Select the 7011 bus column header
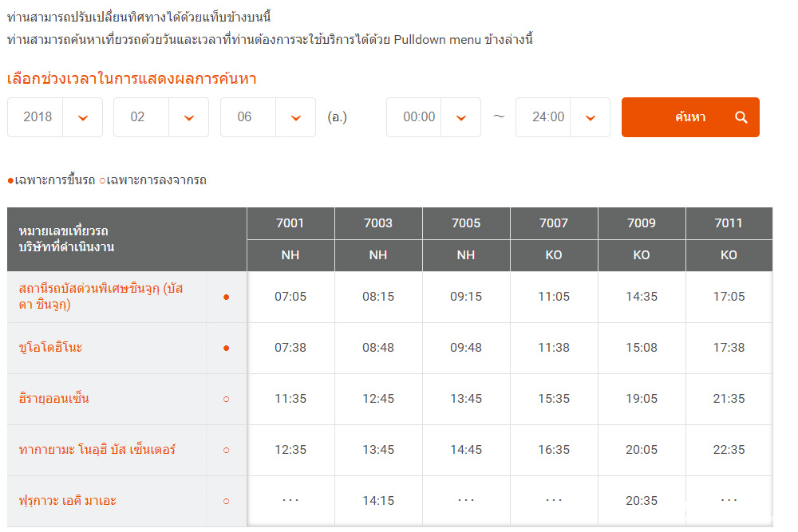The height and width of the screenshot is (532, 798). [729, 223]
